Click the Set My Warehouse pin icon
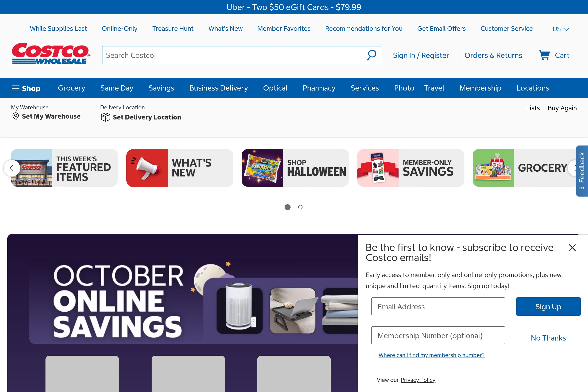The height and width of the screenshot is (392, 588). pyautogui.click(x=15, y=116)
